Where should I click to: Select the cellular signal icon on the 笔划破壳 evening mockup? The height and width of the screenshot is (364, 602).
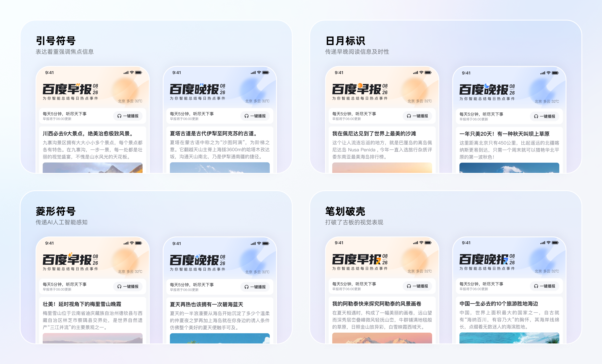coord(542,243)
